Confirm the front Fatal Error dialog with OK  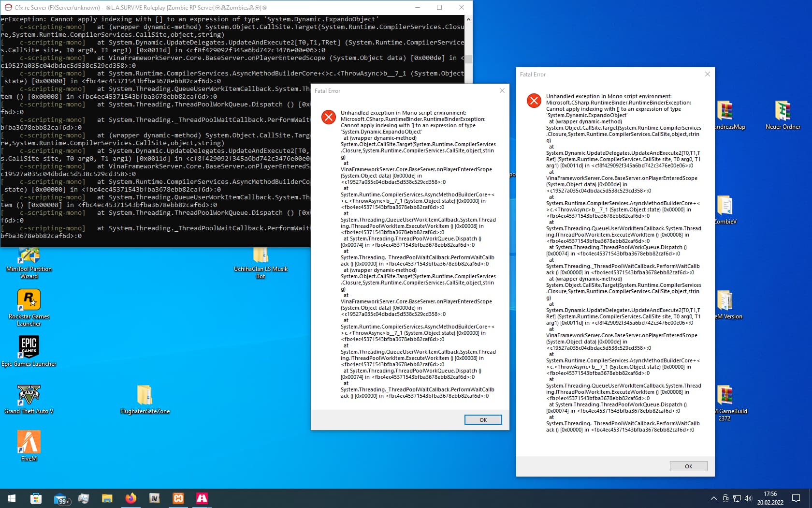pos(483,419)
